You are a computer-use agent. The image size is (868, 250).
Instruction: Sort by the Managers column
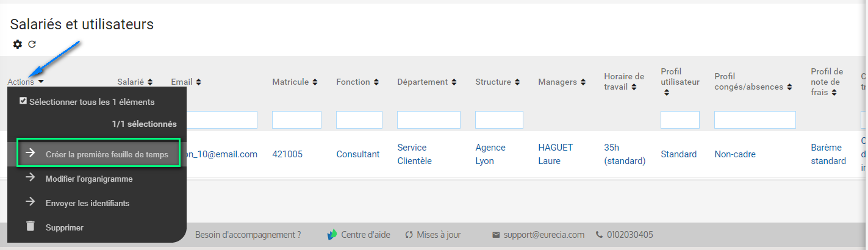point(583,82)
